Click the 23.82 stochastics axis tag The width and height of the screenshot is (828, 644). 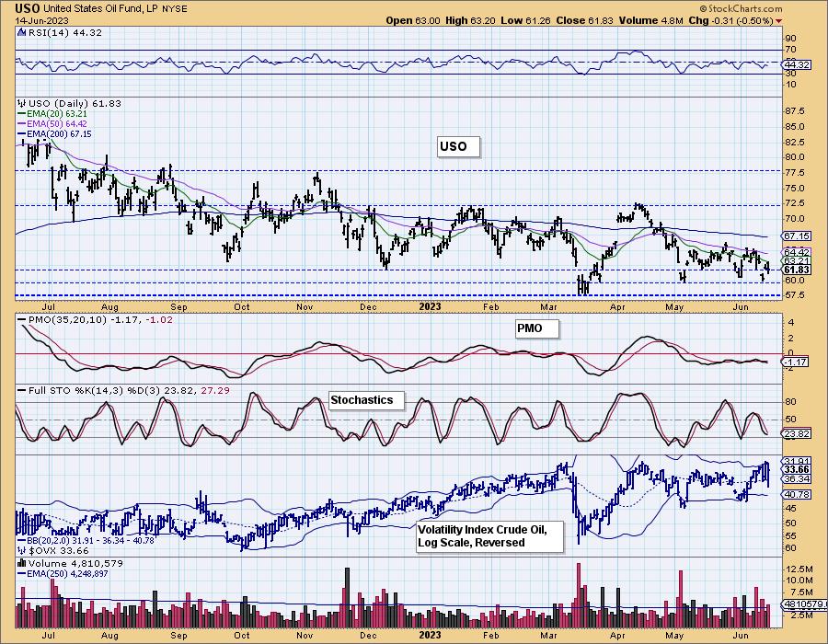coord(797,434)
